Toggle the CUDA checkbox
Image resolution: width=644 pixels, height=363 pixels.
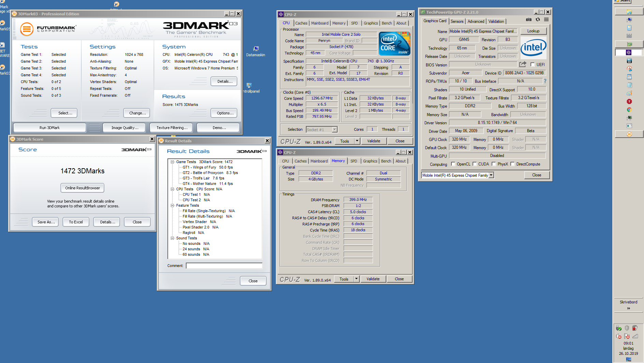[475, 164]
